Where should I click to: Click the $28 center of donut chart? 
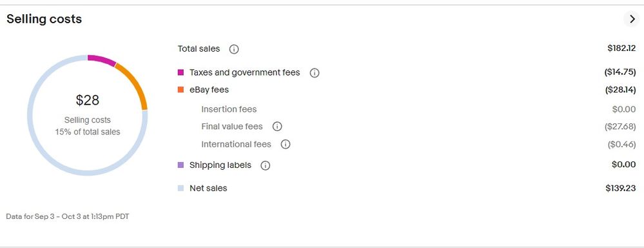click(x=88, y=100)
